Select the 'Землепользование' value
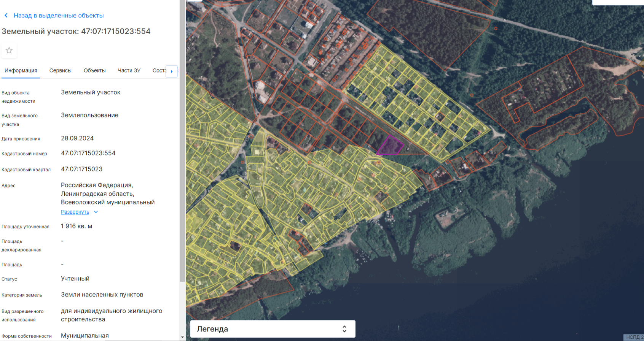 click(x=90, y=115)
